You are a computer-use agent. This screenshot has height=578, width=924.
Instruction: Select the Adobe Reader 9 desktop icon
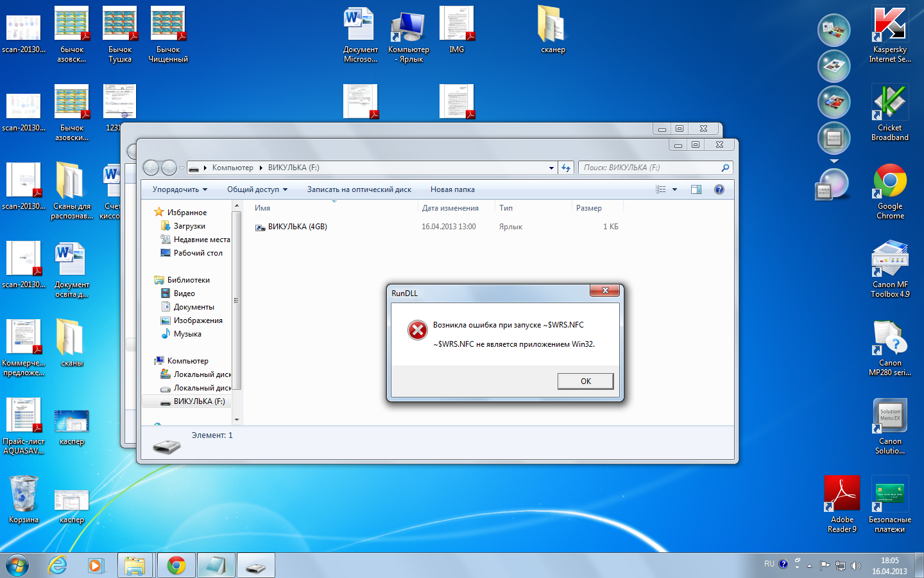tap(842, 505)
